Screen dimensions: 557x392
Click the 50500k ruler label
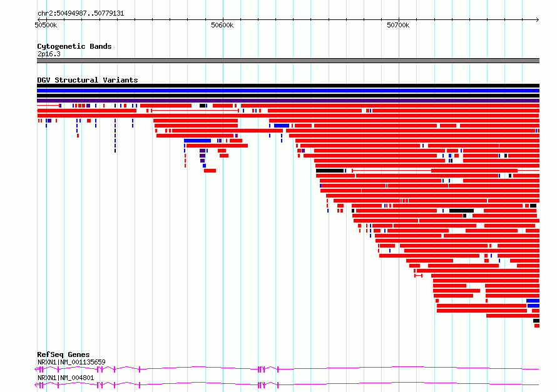pos(46,25)
